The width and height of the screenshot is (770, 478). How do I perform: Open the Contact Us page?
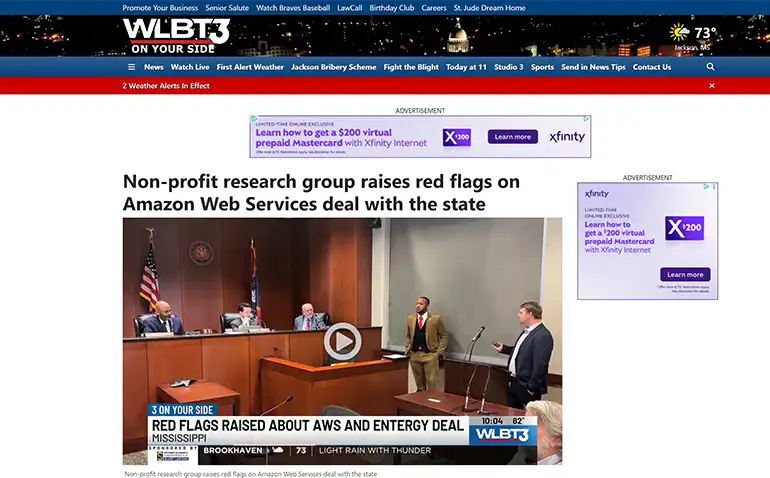[652, 67]
